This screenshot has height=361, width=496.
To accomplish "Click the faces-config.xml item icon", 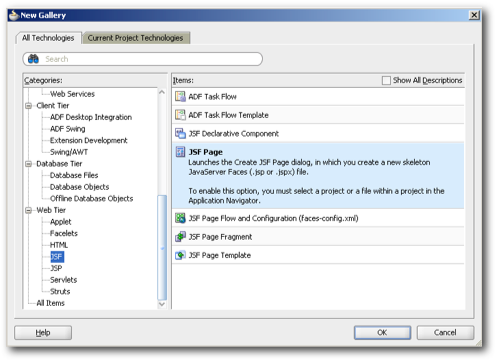I will pyautogui.click(x=180, y=218).
